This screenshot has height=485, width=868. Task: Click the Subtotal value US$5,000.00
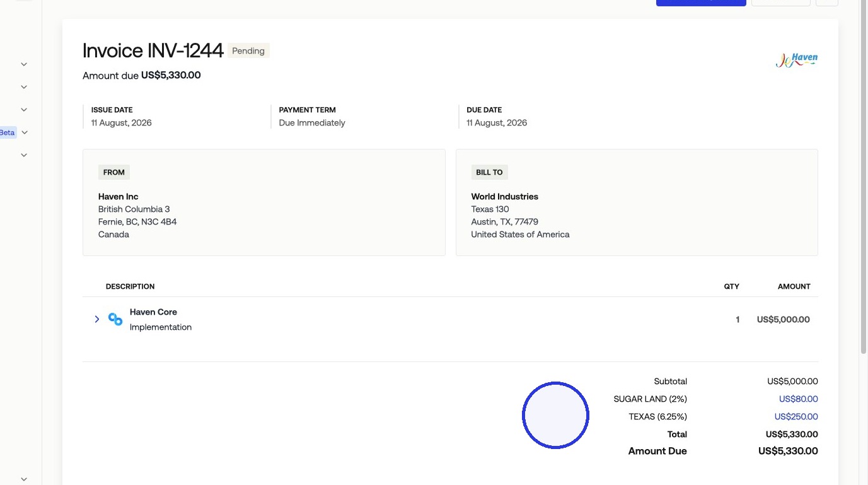(793, 381)
